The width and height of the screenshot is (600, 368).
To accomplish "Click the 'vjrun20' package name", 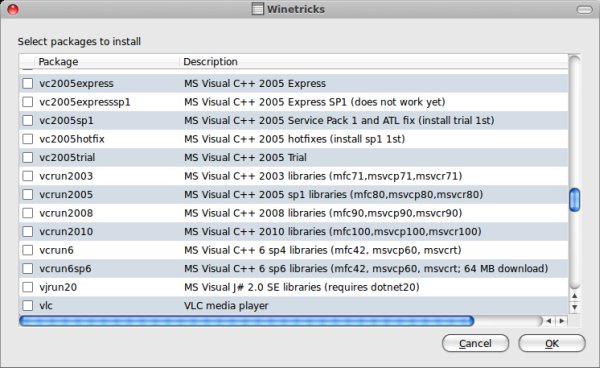I will tap(58, 287).
